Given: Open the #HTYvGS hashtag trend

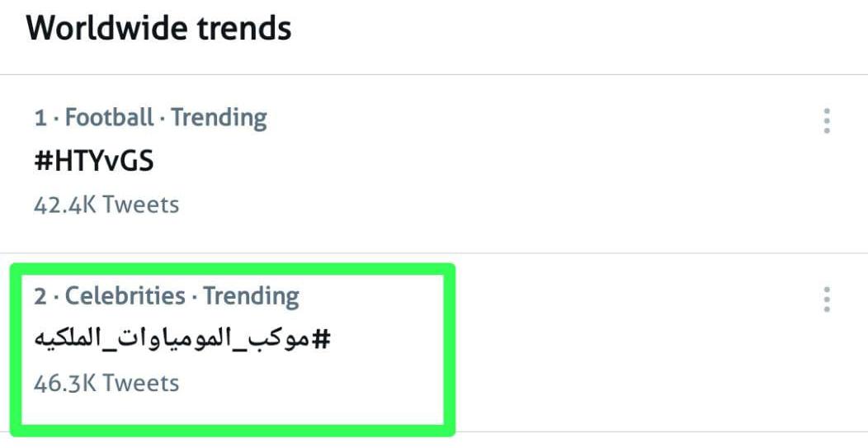Looking at the screenshot, I should point(93,161).
